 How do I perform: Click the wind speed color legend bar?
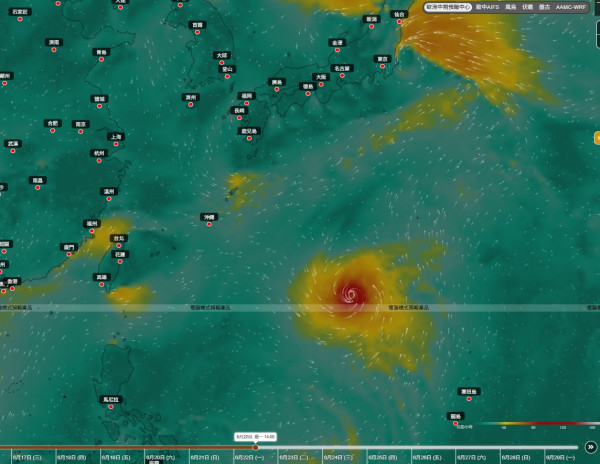click(536, 423)
